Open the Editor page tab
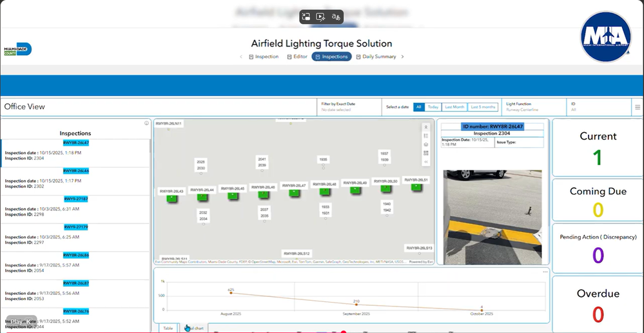Viewport: 644px width, 333px height. (x=297, y=57)
